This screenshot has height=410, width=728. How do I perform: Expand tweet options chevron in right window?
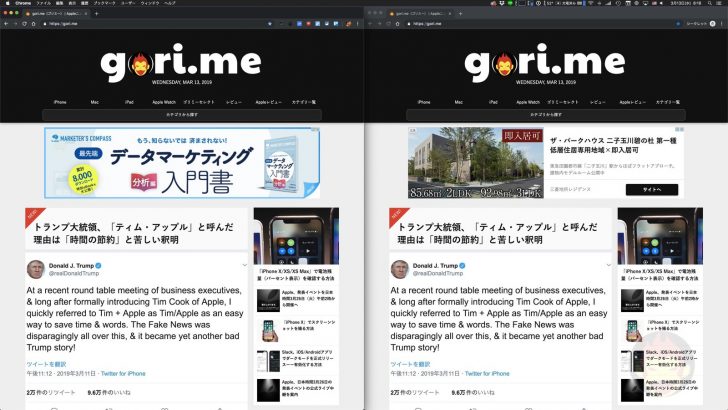(x=608, y=265)
